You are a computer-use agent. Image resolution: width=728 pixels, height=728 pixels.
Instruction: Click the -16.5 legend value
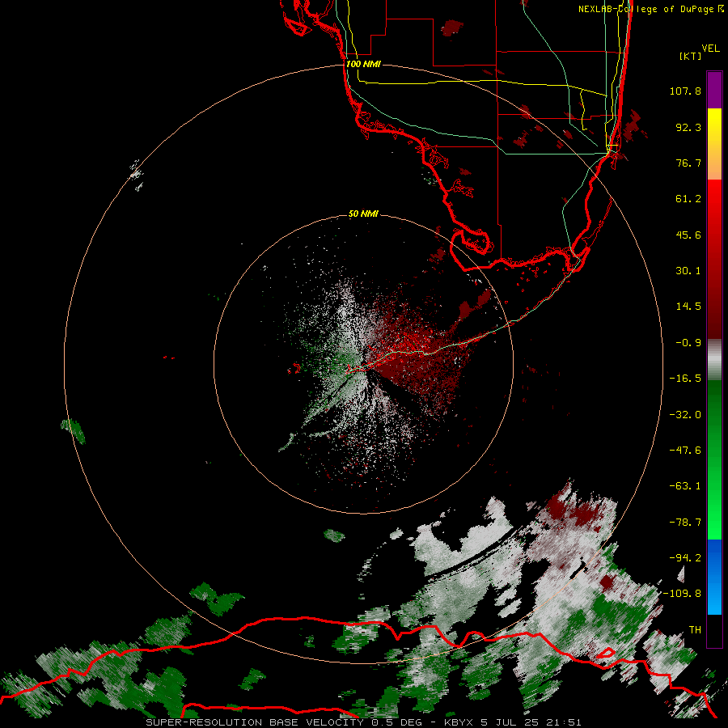point(685,379)
